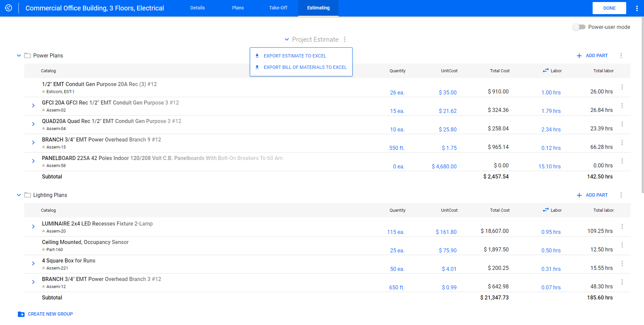This screenshot has width=644, height=325.
Task: Edit quantity 550 ft. for Branch 9 #12
Action: click(397, 148)
